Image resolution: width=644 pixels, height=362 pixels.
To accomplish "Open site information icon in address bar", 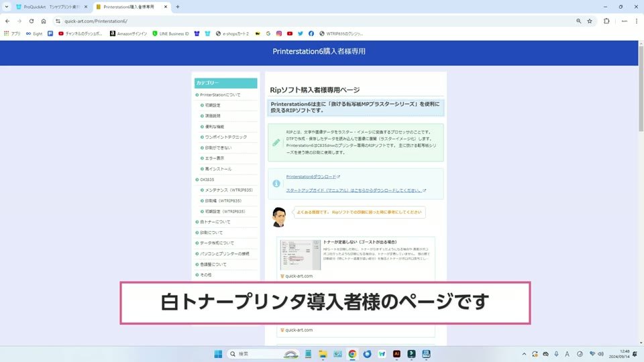I will 58,21.
